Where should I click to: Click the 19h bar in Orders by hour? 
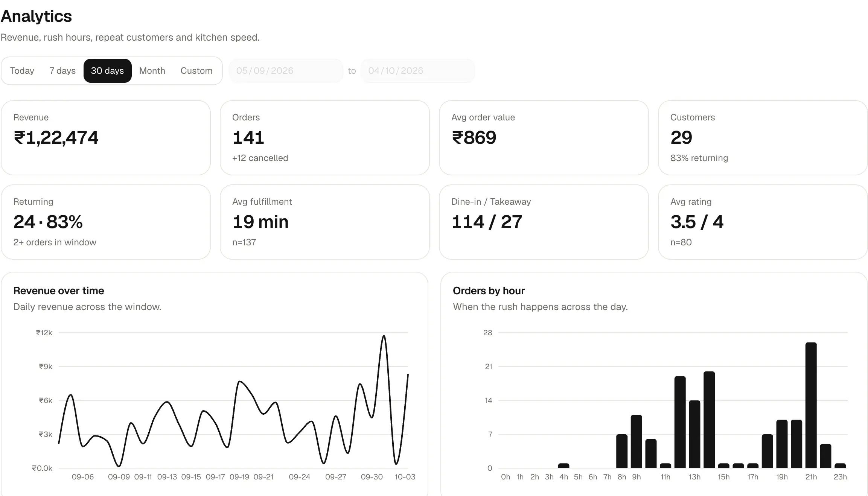pos(782,444)
